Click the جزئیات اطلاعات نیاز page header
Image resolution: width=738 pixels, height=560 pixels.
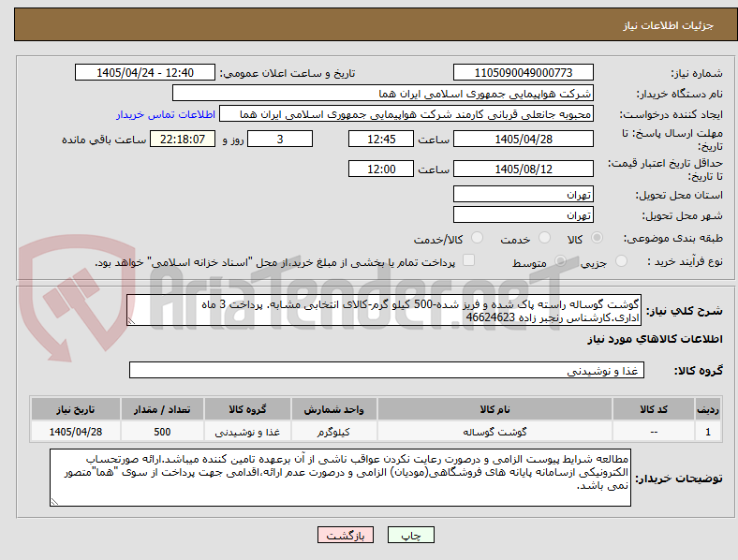(x=669, y=25)
